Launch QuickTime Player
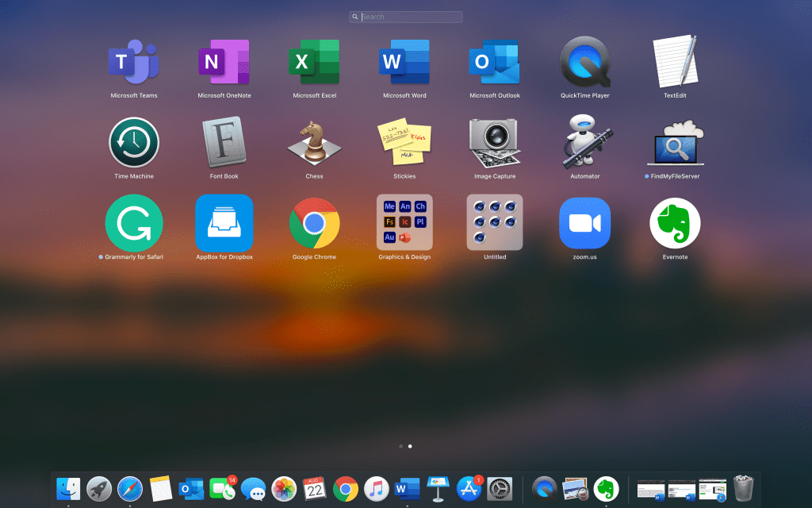Viewport: 812px width, 508px height. tap(585, 62)
